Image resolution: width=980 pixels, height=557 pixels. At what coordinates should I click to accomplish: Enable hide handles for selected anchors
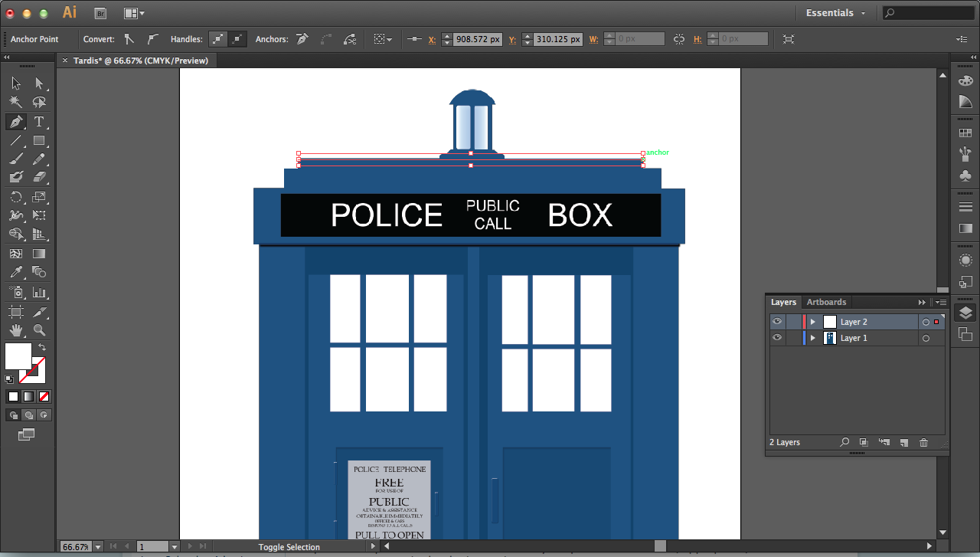[238, 39]
